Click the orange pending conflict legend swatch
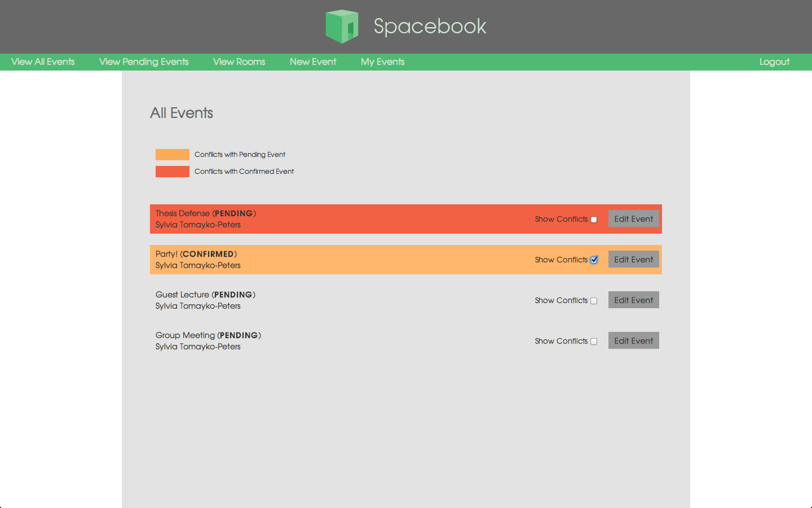This screenshot has height=508, width=812. pyautogui.click(x=173, y=155)
